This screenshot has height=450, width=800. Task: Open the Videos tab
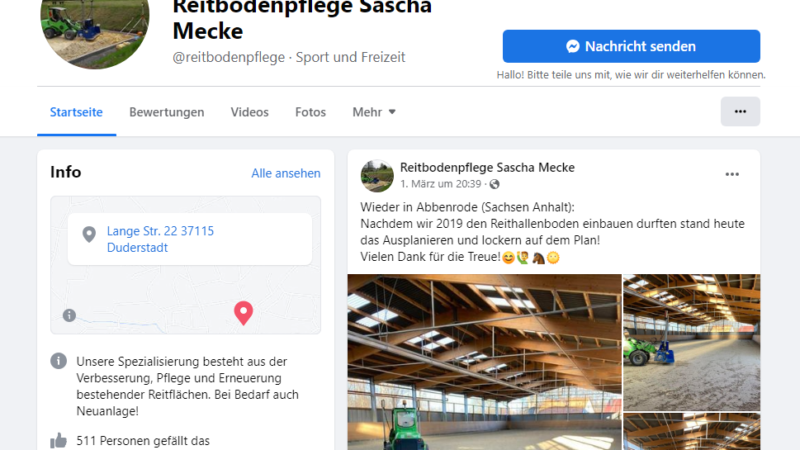coord(249,112)
